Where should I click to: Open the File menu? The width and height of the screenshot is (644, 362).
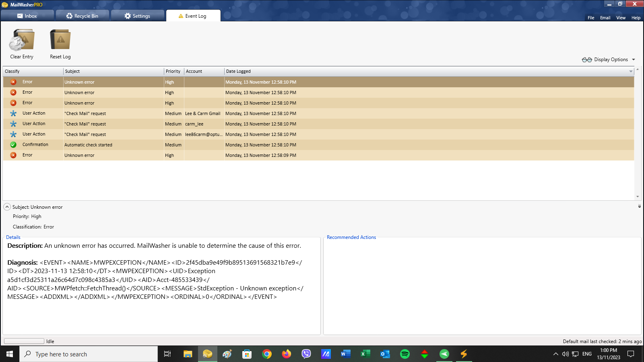tap(591, 18)
